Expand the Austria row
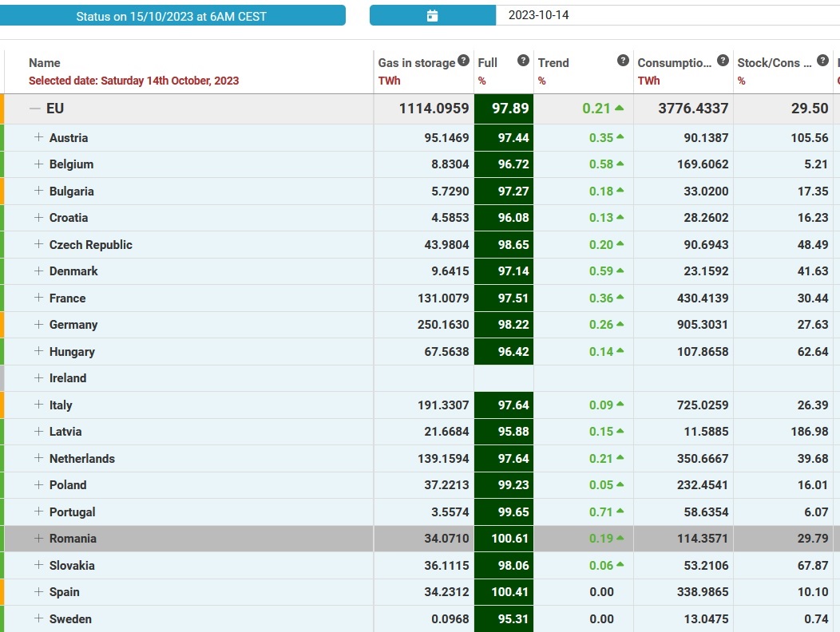 [x=38, y=137]
